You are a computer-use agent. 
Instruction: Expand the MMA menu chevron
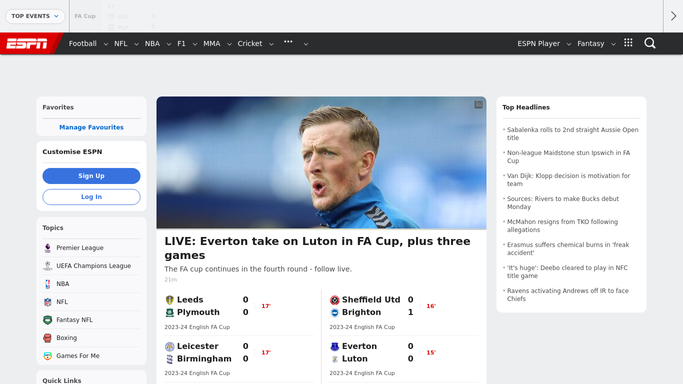tap(229, 44)
